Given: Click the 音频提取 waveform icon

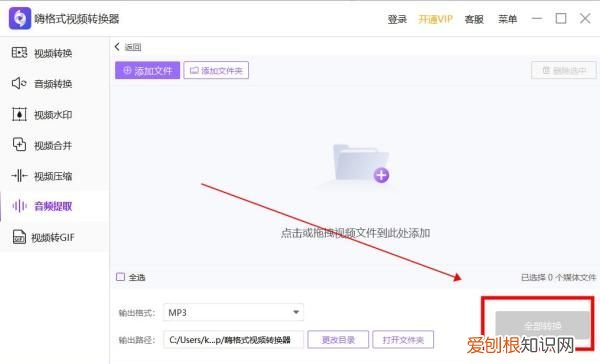Looking at the screenshot, I should [19, 206].
